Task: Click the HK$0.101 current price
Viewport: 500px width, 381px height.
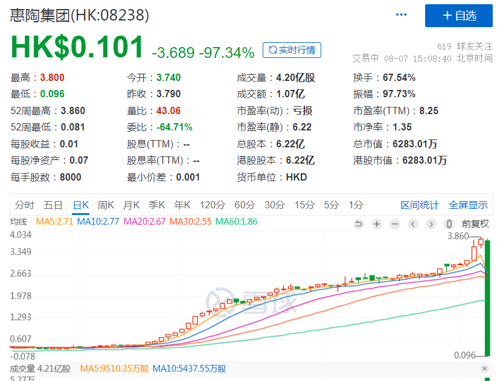Action: pos(77,47)
